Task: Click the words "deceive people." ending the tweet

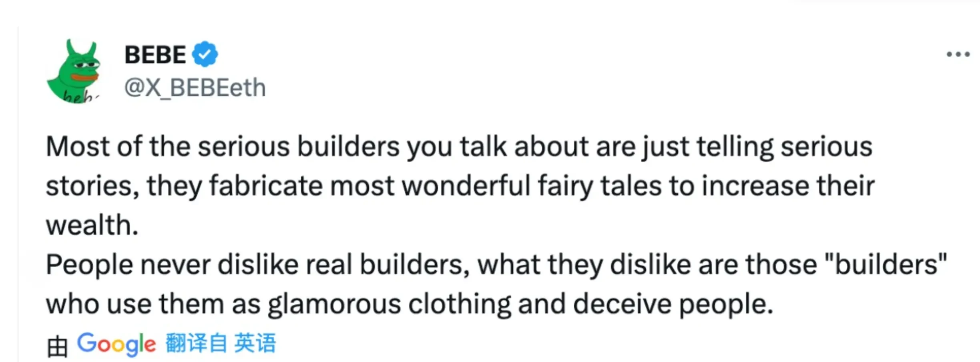Action: (673, 304)
